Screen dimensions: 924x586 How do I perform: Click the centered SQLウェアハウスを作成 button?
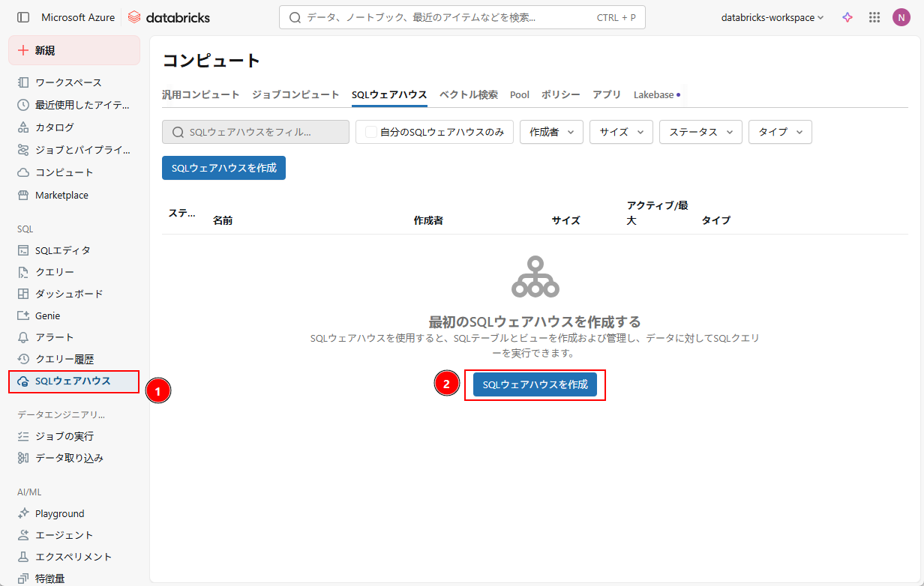pos(535,384)
